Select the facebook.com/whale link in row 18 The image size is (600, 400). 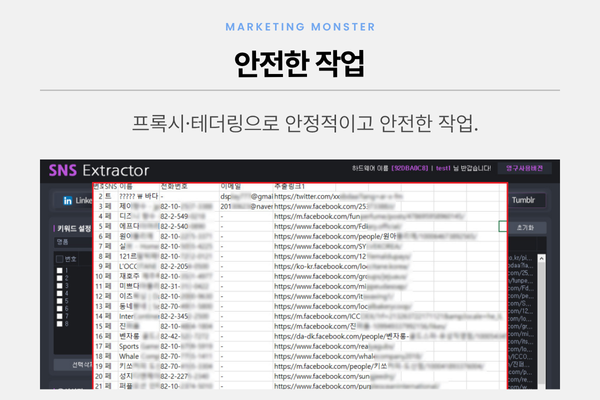tap(347, 356)
